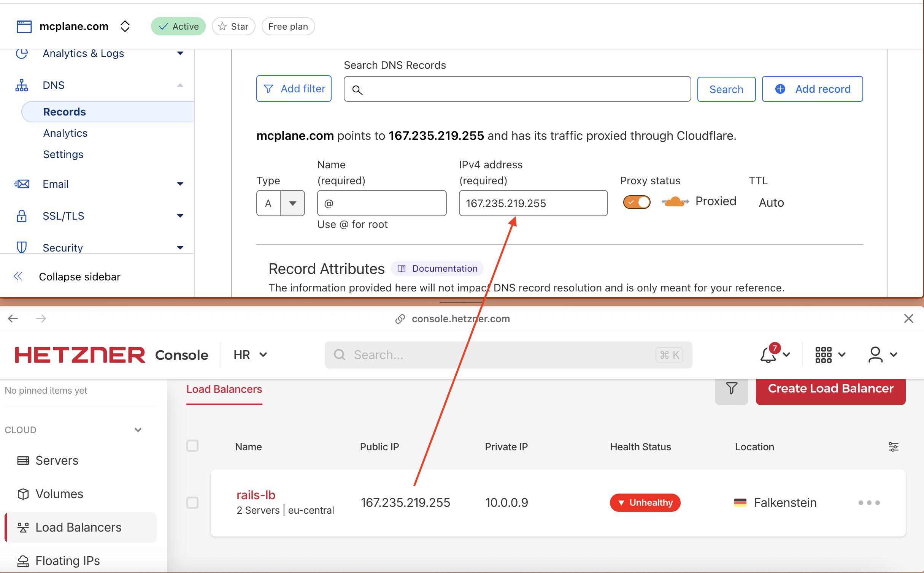Click the Hetzner Search field

pyautogui.click(x=508, y=355)
